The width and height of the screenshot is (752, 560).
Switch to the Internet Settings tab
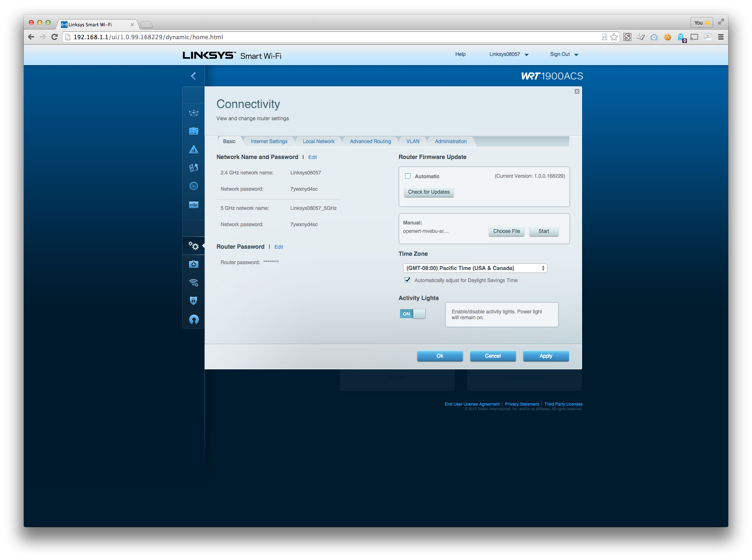[x=269, y=141]
